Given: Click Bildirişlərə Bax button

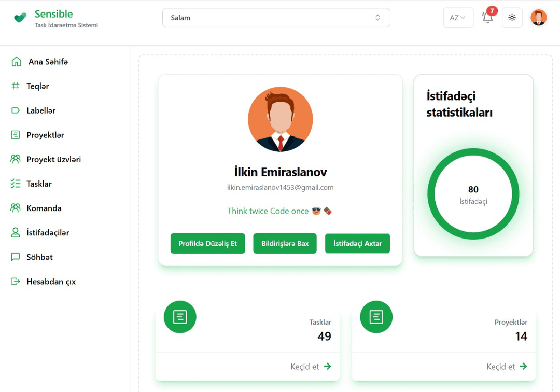Looking at the screenshot, I should tap(285, 244).
